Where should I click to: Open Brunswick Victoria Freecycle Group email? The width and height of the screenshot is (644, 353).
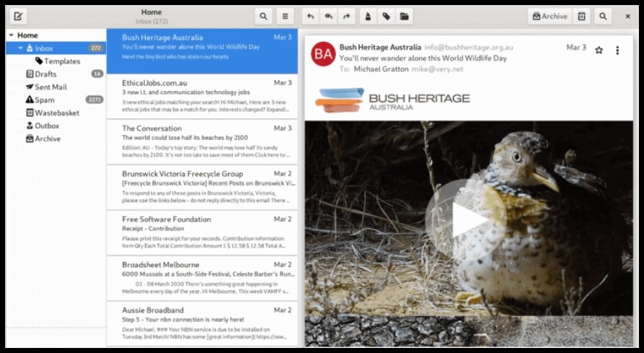click(202, 188)
